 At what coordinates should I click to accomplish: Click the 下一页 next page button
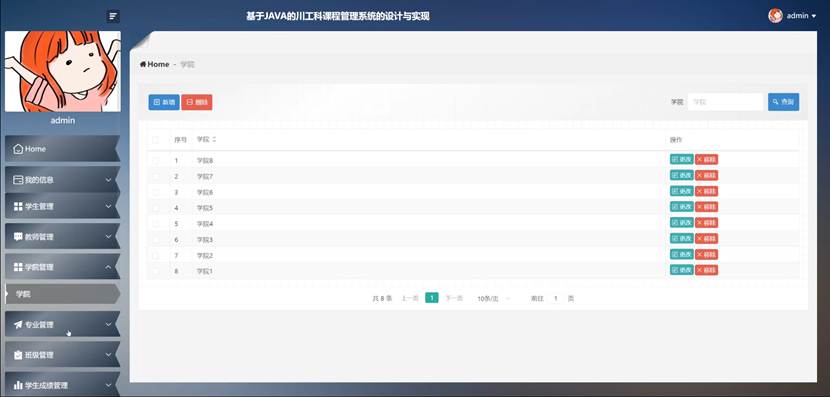pos(454,299)
